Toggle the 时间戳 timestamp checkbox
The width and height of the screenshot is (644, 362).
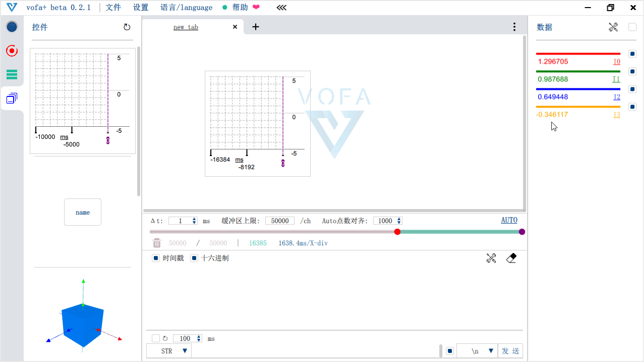156,258
